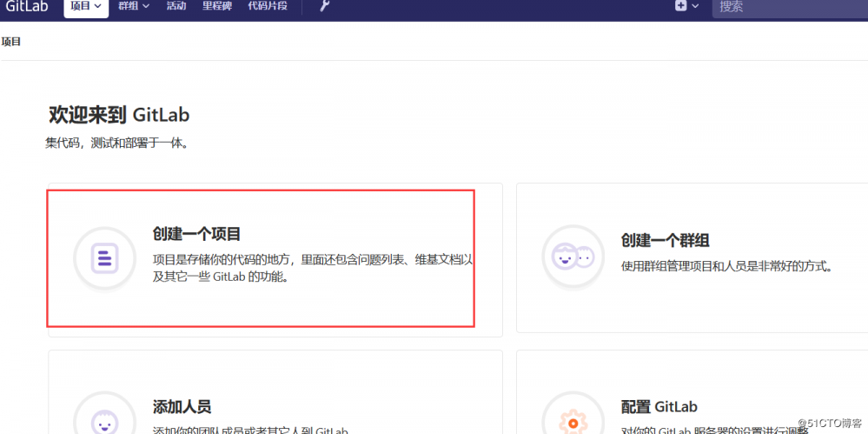The height and width of the screenshot is (434, 868).
Task: Click the GitLab logo text
Action: coord(27,6)
